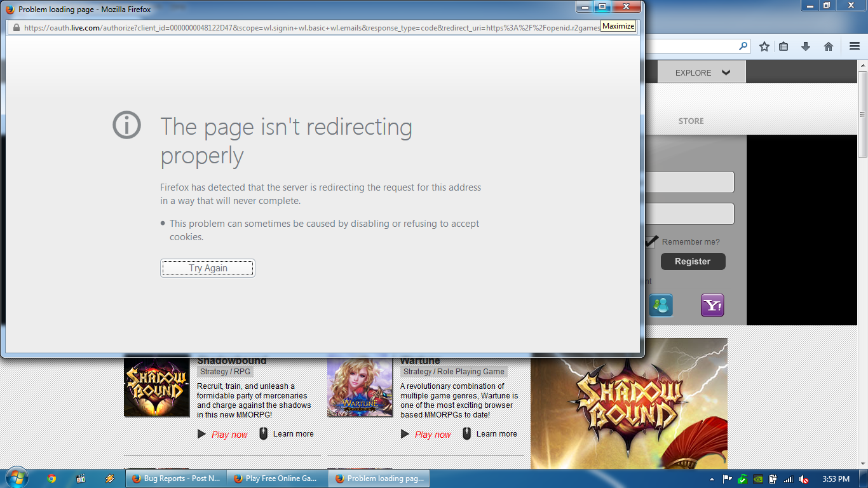The height and width of the screenshot is (488, 868).
Task: Show hidden system tray icons
Action: point(710,479)
